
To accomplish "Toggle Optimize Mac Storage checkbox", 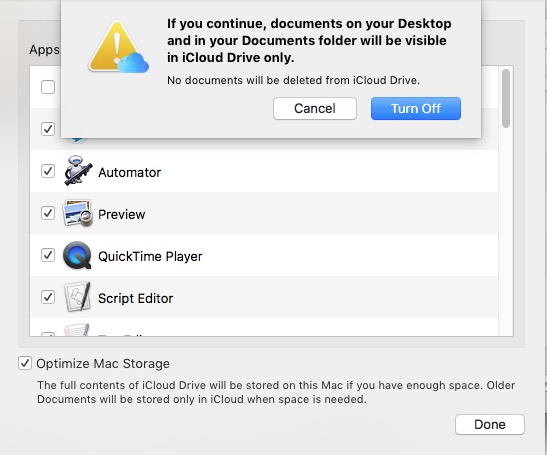I will [25, 363].
